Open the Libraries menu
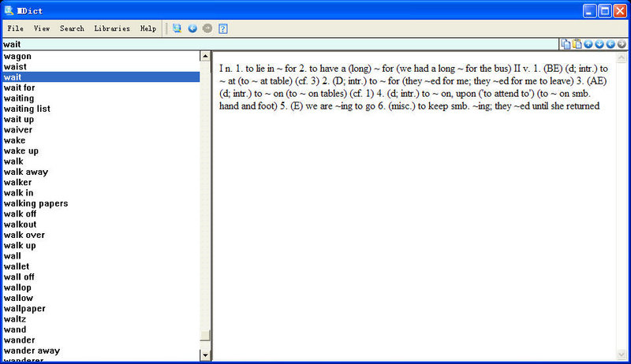Viewport: 631px width, 364px height. 112,28
